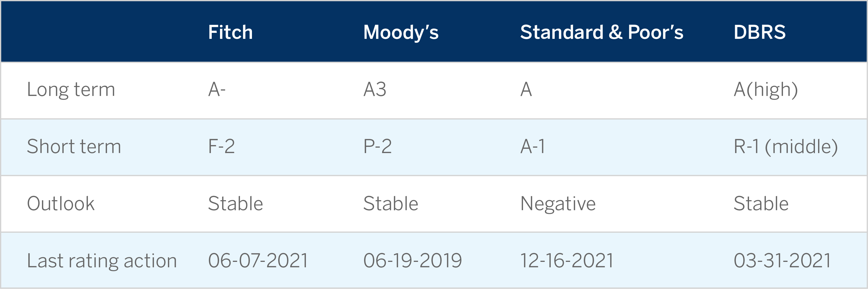Viewport: 868px width, 289px height.
Task: Select the Last rating action label
Action: pos(102,261)
